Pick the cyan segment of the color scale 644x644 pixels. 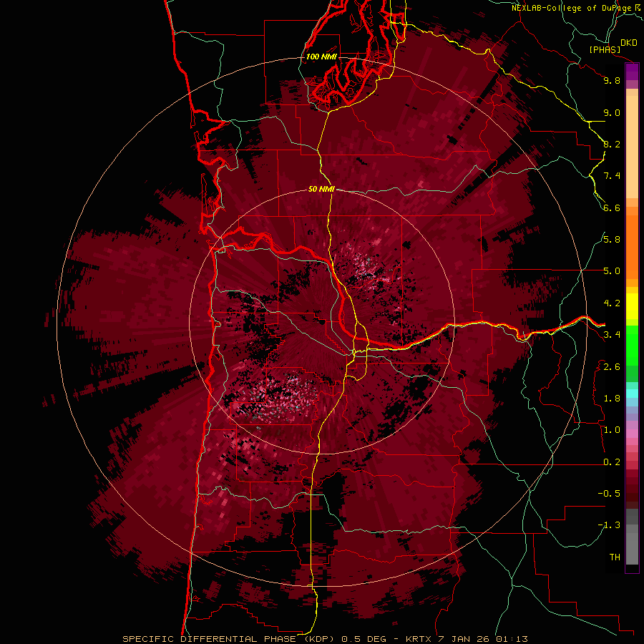coord(632,393)
